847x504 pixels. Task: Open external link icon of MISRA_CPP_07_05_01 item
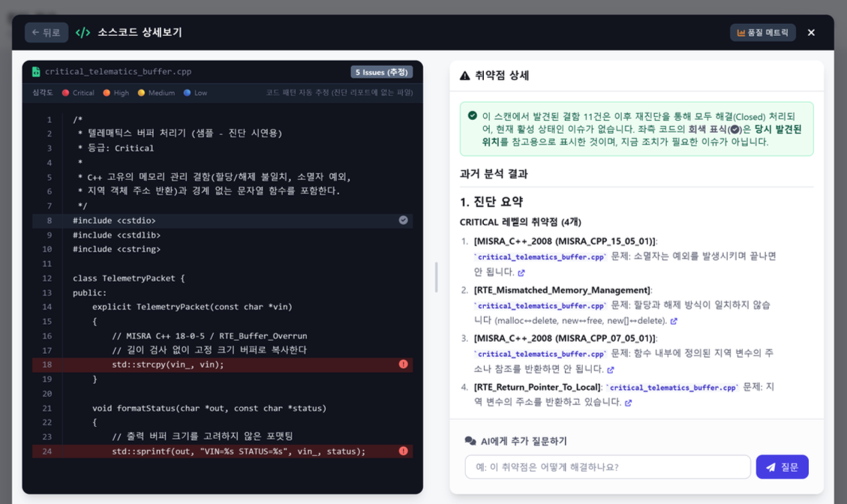(x=611, y=370)
